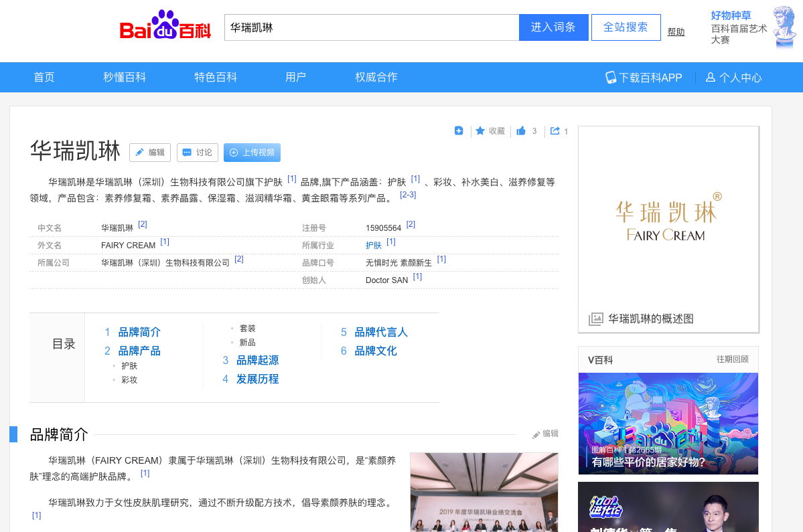Go to 首页 in navigation bar
Image resolution: width=803 pixels, height=532 pixels.
pyautogui.click(x=44, y=77)
